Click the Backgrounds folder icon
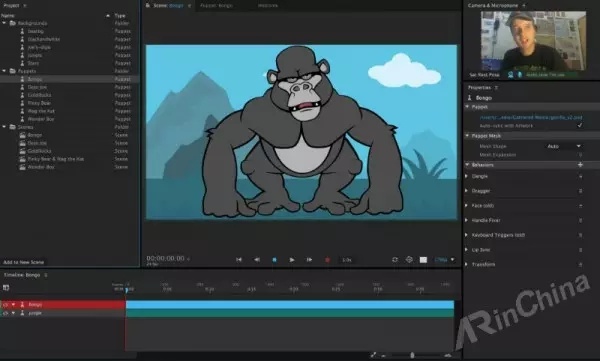This screenshot has height=361, width=600. pos(12,23)
